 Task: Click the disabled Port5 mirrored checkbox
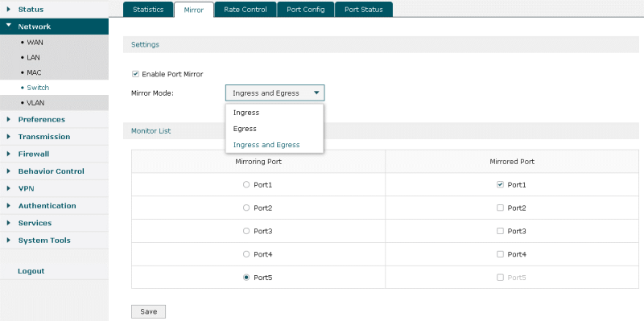click(x=500, y=278)
